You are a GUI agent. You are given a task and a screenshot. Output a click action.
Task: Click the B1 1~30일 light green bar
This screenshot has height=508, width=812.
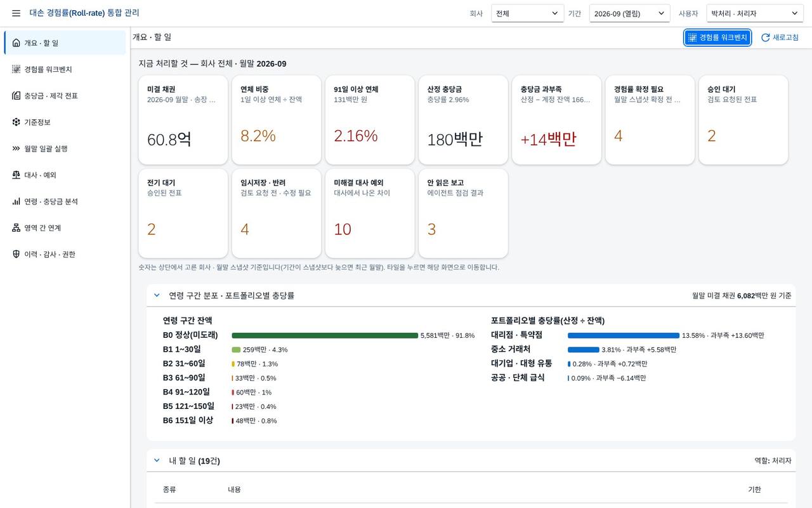pos(236,350)
